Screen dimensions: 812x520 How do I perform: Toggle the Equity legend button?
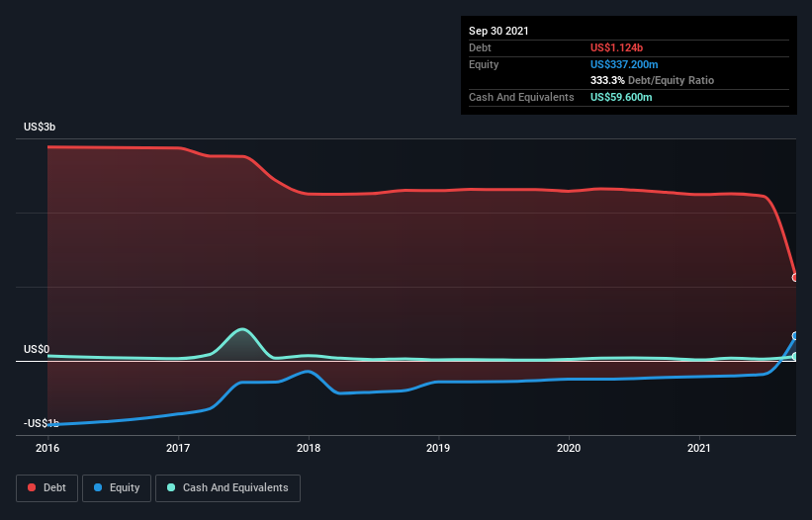117,488
